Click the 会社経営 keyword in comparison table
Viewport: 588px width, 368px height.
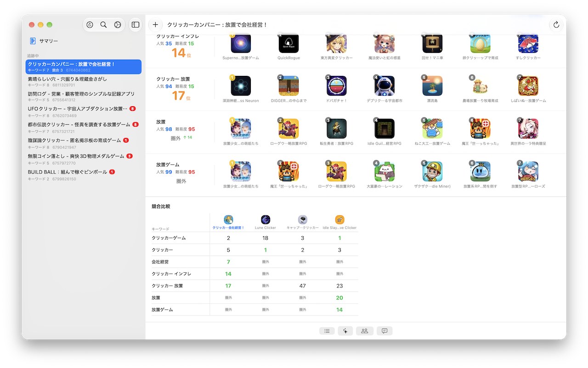tap(160, 262)
